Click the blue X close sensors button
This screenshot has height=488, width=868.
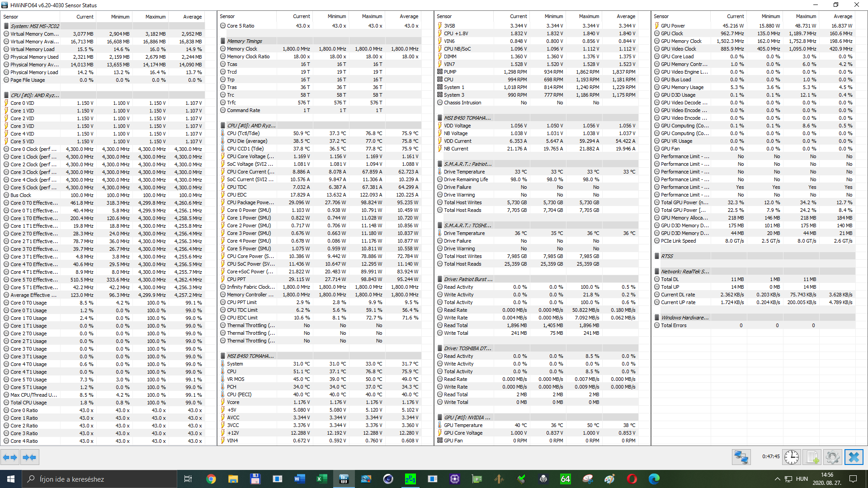854,457
